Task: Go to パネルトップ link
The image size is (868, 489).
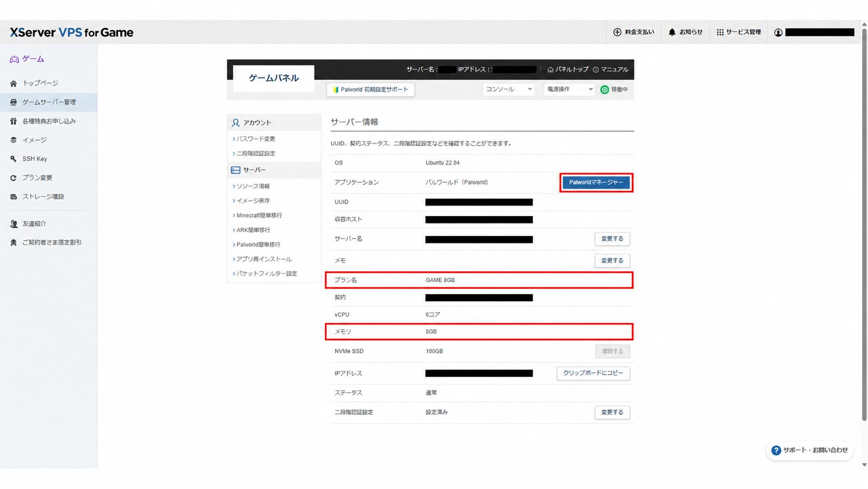Action: (x=568, y=69)
